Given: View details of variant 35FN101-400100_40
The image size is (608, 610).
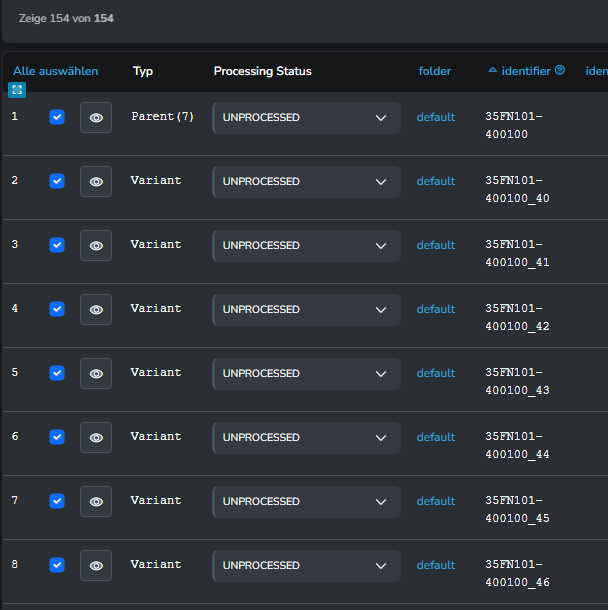Looking at the screenshot, I should point(96,181).
